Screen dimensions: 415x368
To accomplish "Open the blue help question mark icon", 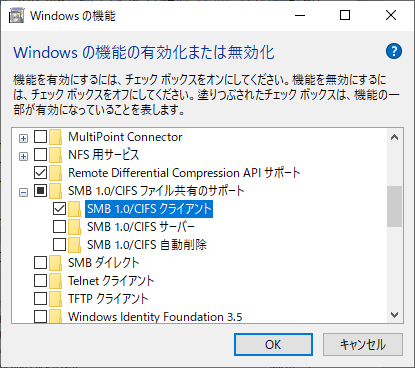I will [x=394, y=51].
